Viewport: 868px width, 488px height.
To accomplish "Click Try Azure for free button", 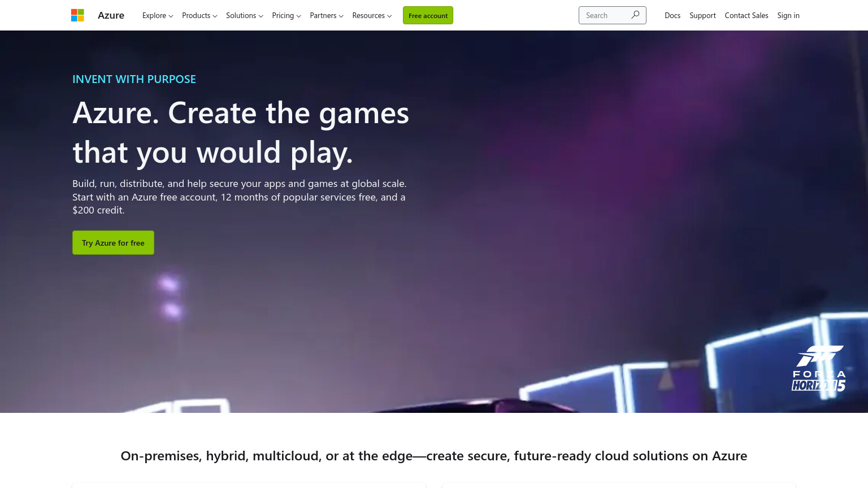I will point(113,242).
